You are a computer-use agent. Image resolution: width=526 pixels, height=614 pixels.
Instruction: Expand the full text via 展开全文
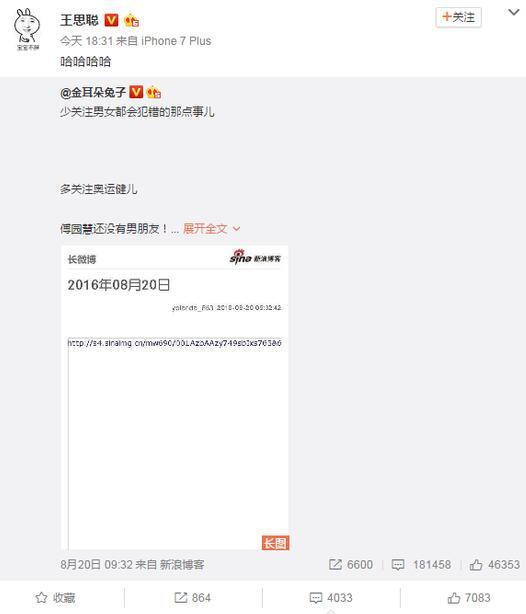point(211,228)
